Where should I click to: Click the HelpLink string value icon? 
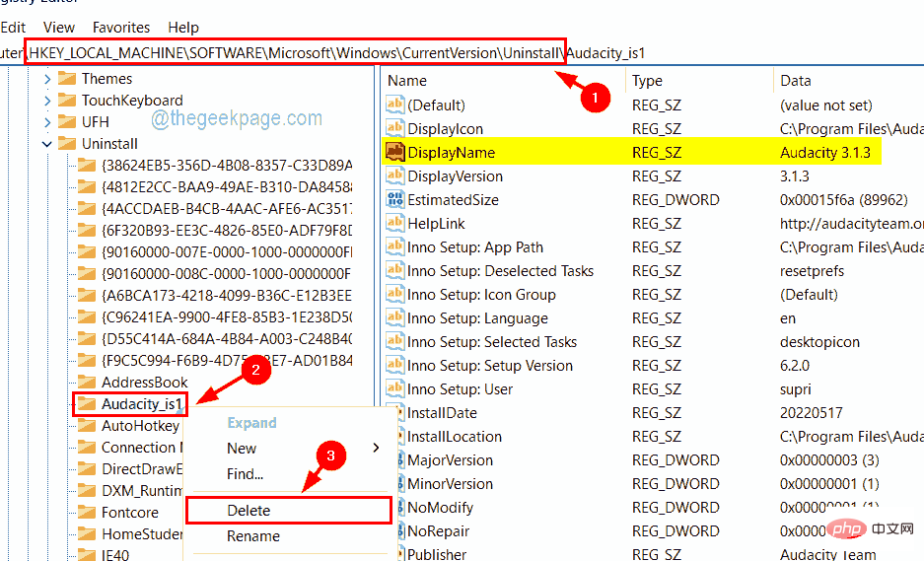point(394,223)
